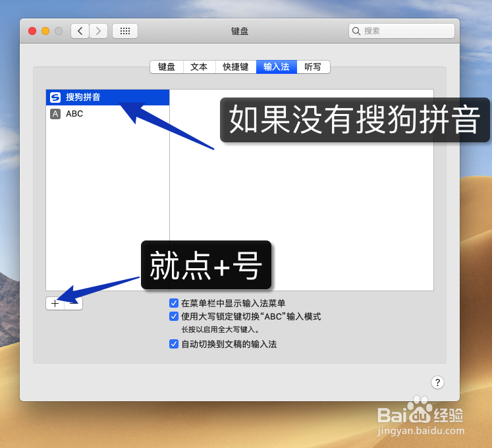Remove input source with minus button
The height and width of the screenshot is (448, 492).
coord(73,303)
